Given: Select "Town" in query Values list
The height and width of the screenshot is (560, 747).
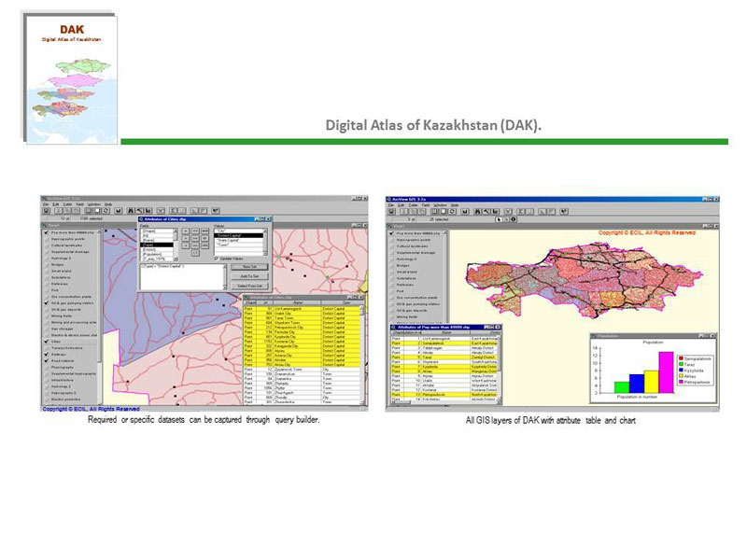Looking at the screenshot, I should pos(238,245).
